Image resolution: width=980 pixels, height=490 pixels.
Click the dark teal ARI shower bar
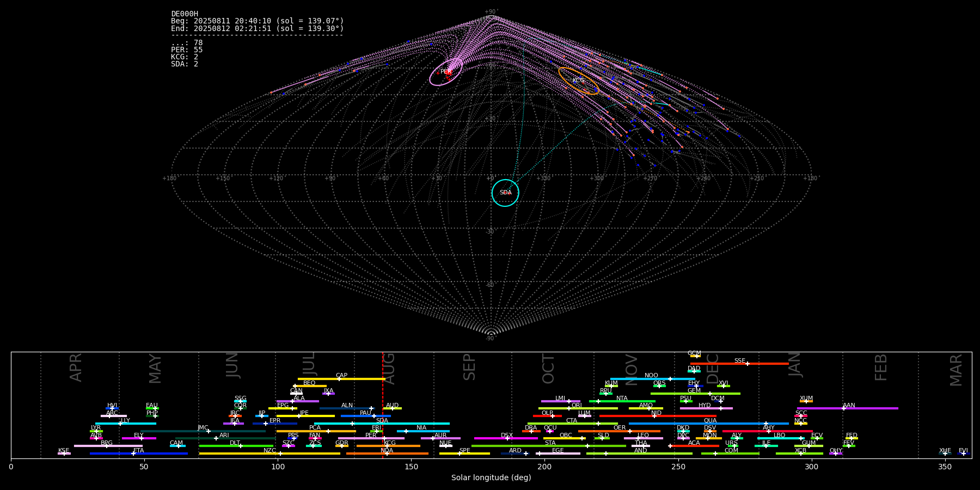click(x=226, y=438)
